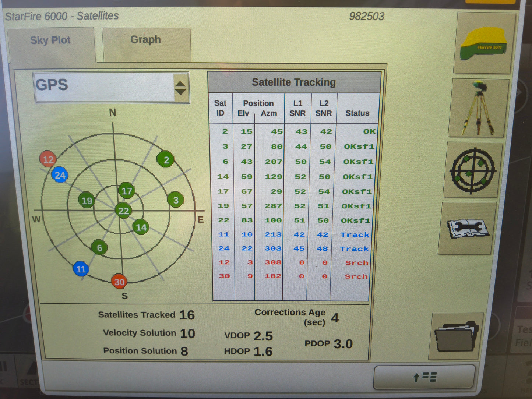Select green satellite 17 on sky plot
532x399 pixels.
point(126,191)
